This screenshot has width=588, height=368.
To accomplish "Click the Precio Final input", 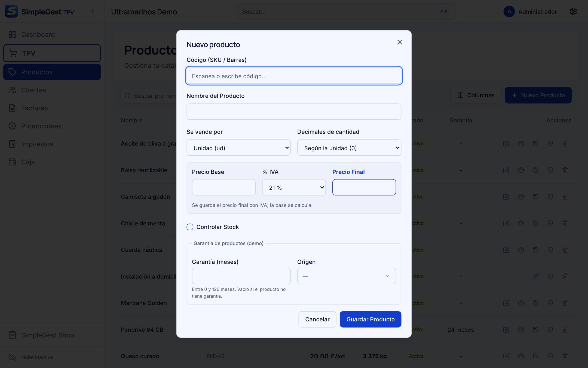I will click(x=364, y=187).
